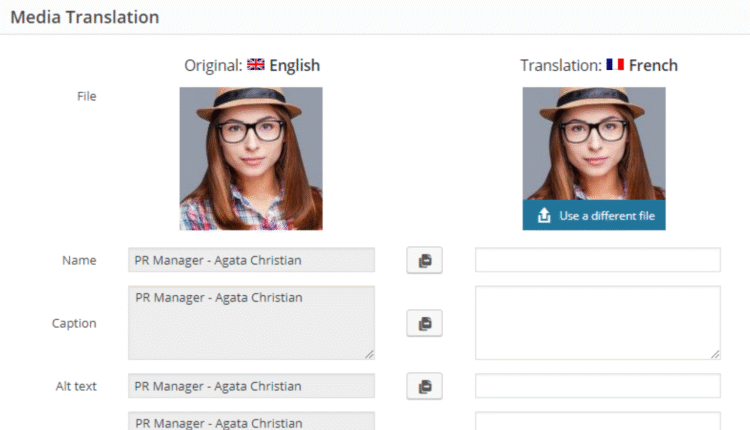Click 'Use a different file' button
This screenshot has height=430, width=750.
594,215
